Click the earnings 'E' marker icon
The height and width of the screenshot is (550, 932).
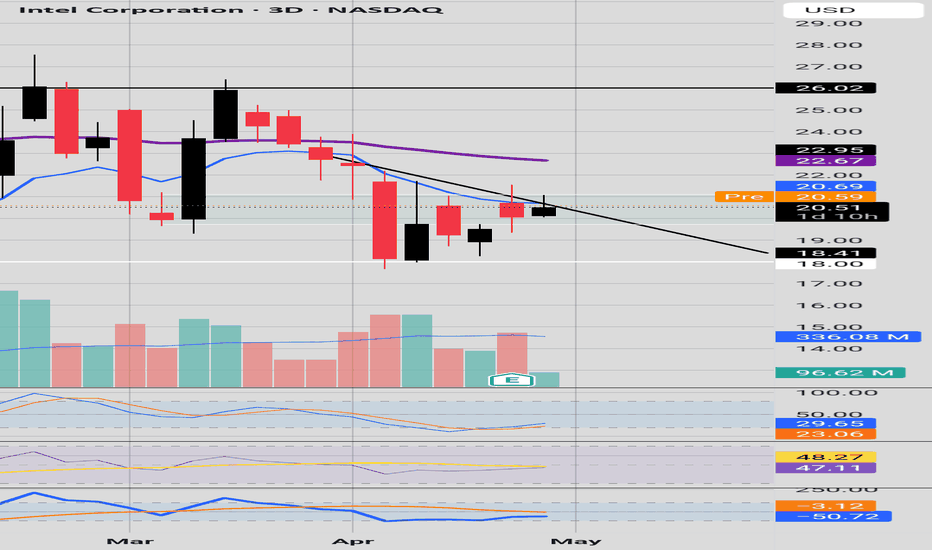[511, 379]
